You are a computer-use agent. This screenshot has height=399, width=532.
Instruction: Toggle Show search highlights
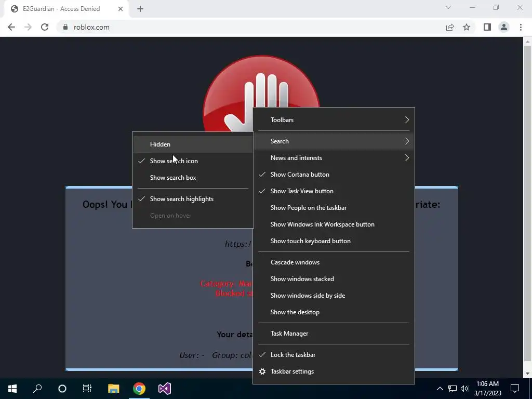pyautogui.click(x=193, y=199)
